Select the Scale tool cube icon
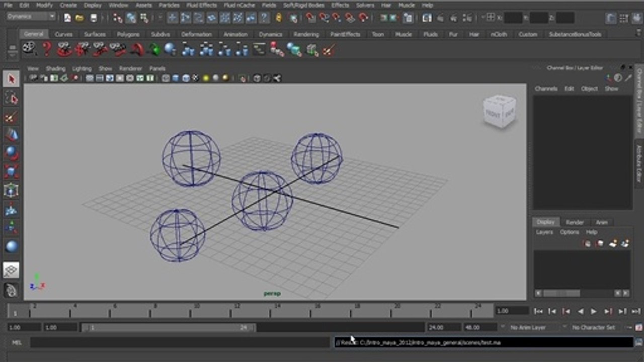The image size is (644, 362). (12, 171)
